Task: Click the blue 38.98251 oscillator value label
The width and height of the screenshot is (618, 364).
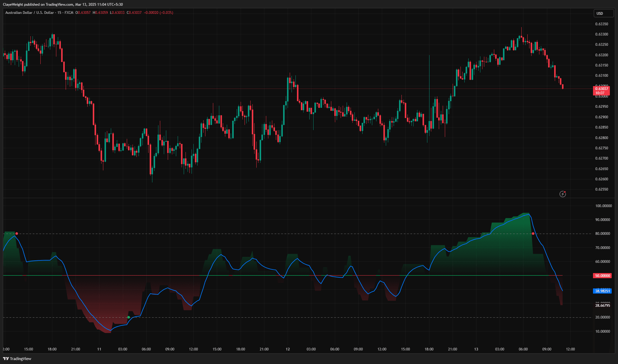Action: tap(602, 291)
